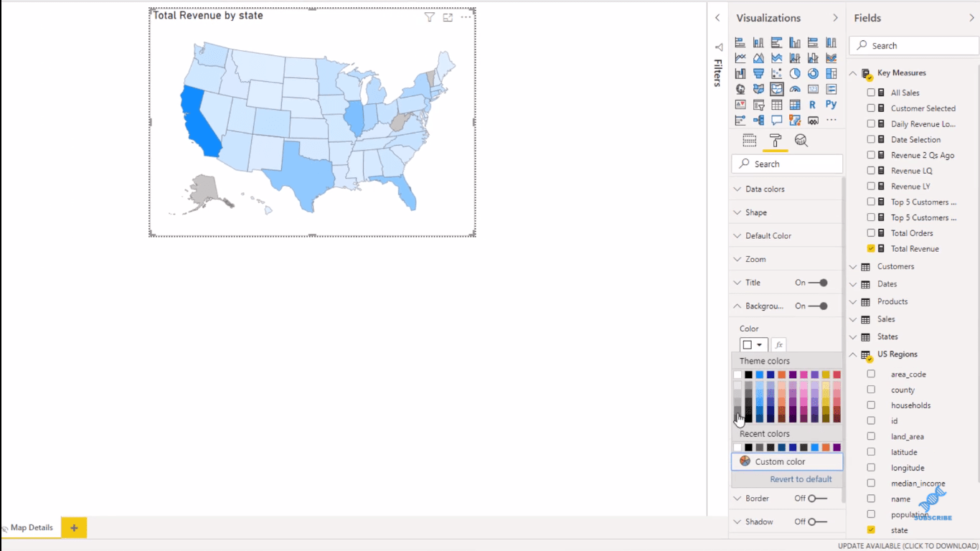Open the Format paint roller pane
The height and width of the screenshot is (551, 980).
coord(776,141)
